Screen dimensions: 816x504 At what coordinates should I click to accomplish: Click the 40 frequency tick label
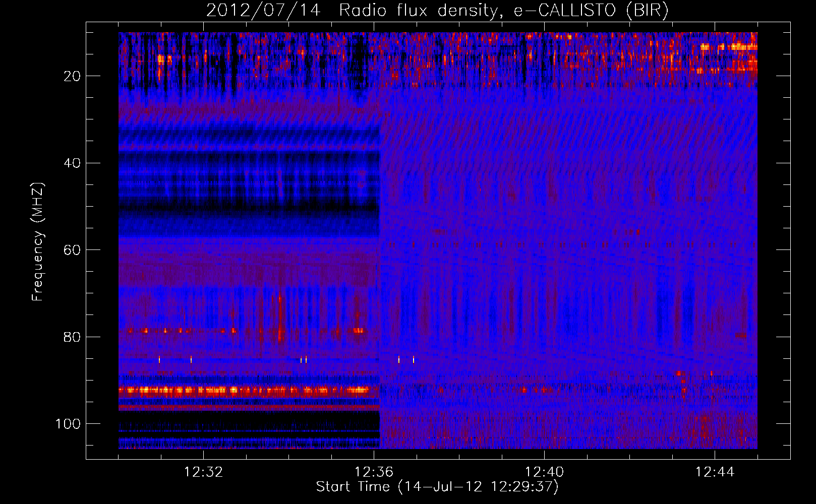[73, 163]
